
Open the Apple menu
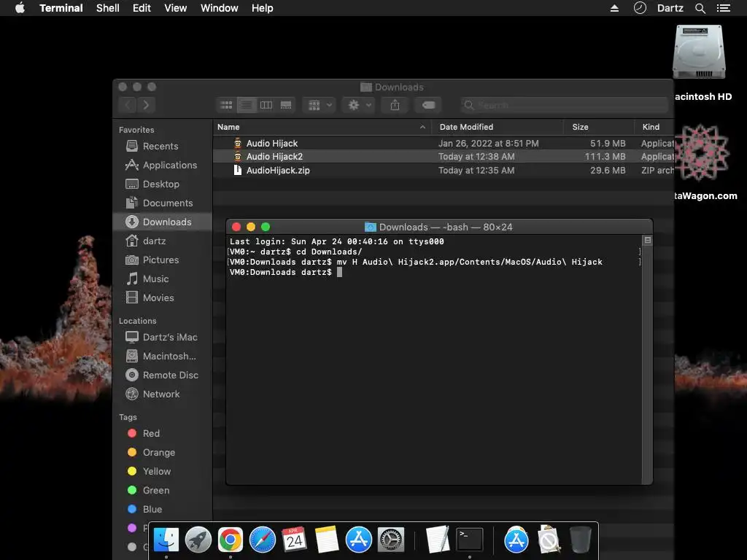[x=20, y=8]
